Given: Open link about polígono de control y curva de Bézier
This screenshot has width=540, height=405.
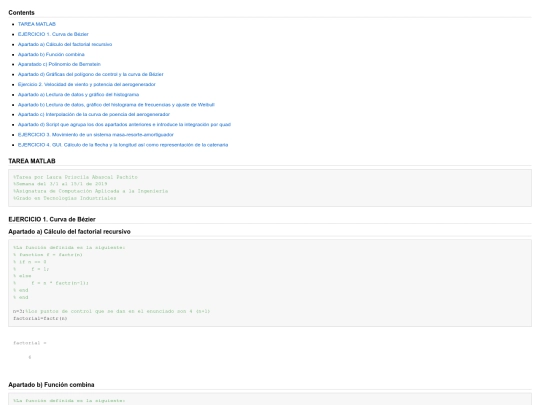Looking at the screenshot, I should (x=91, y=74).
